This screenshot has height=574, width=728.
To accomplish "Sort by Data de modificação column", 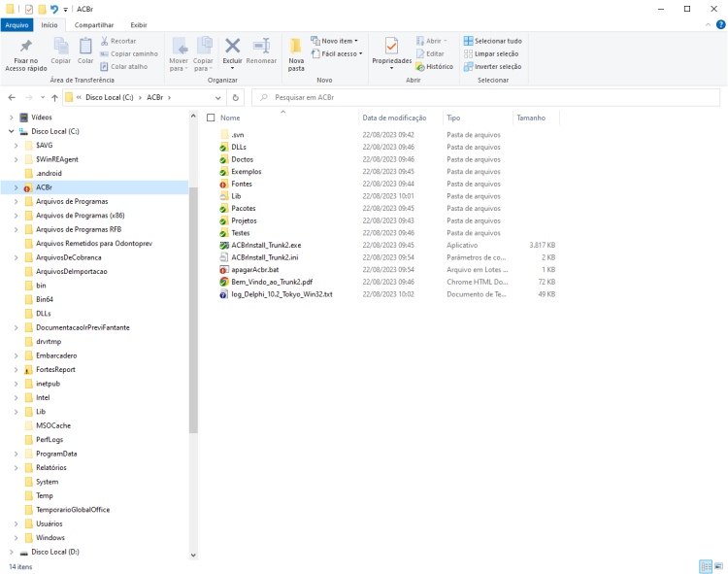I will point(394,118).
